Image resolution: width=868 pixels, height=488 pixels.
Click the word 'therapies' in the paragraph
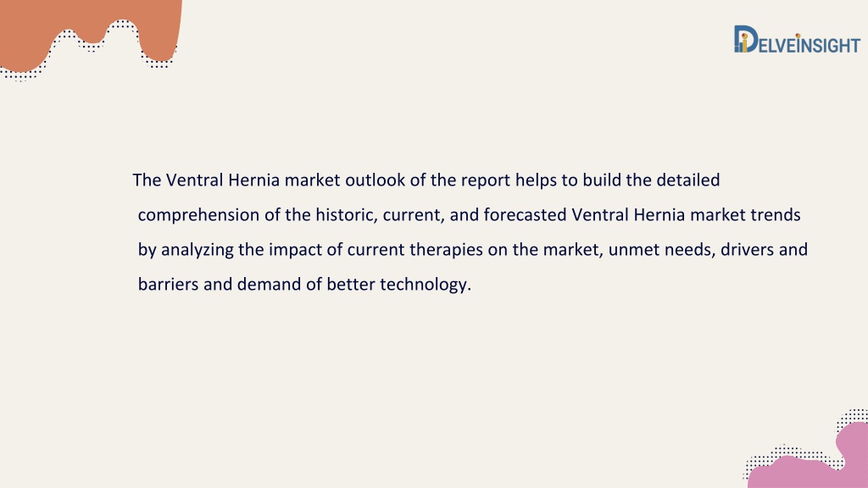446,250
